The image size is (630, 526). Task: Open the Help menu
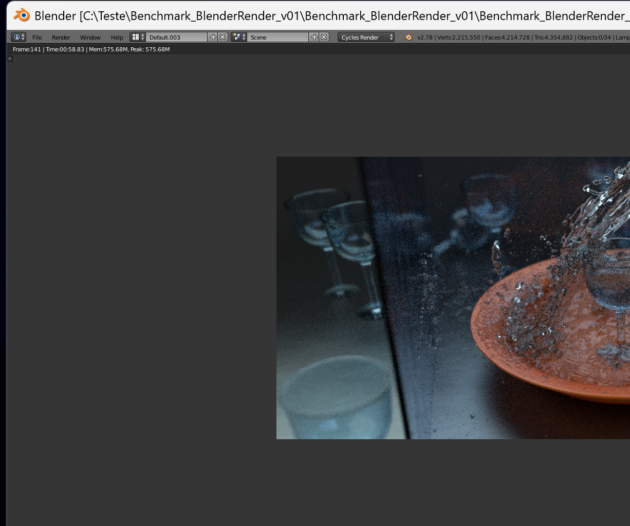click(117, 37)
